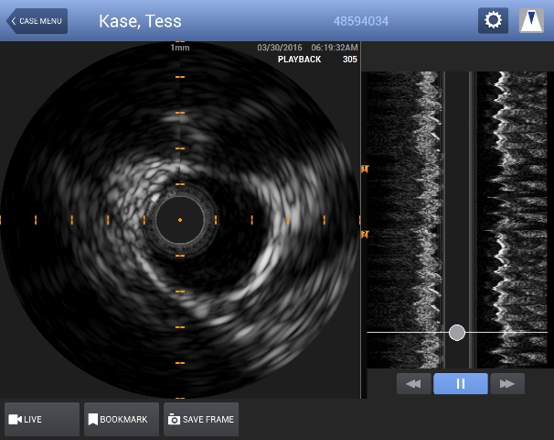This screenshot has width=554, height=440.
Task: Click the camera icon on SAVE FRAME
Action: click(174, 419)
